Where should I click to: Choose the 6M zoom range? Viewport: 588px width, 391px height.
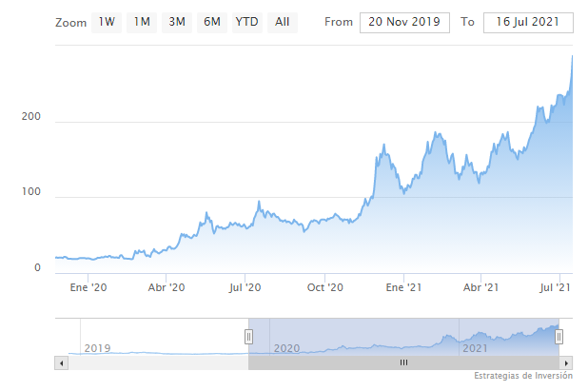click(211, 22)
